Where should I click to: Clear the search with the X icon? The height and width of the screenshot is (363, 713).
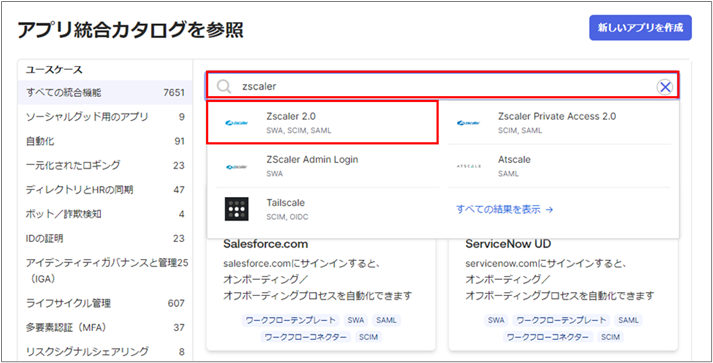click(x=665, y=87)
